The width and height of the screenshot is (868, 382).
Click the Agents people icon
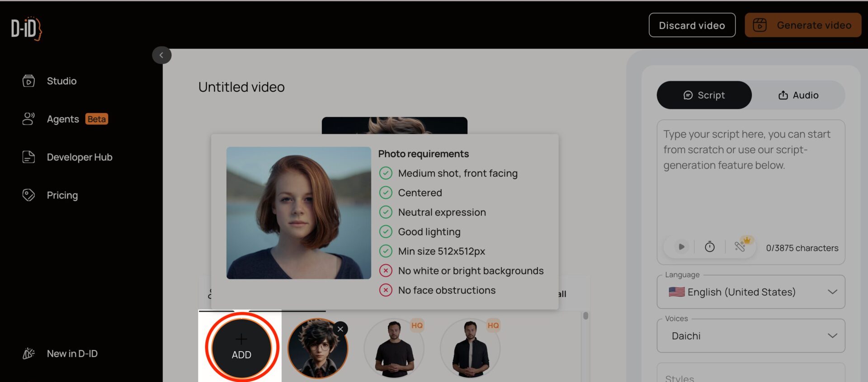pyautogui.click(x=28, y=119)
